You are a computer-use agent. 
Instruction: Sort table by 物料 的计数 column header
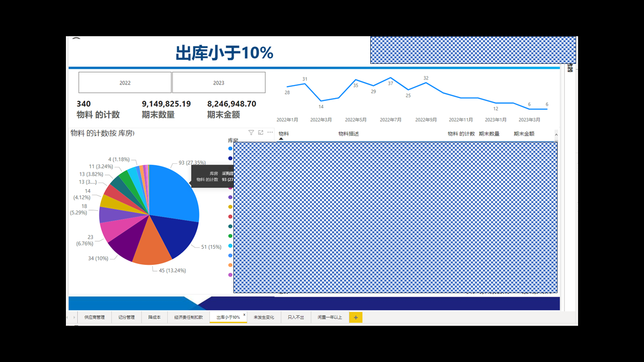(x=461, y=134)
